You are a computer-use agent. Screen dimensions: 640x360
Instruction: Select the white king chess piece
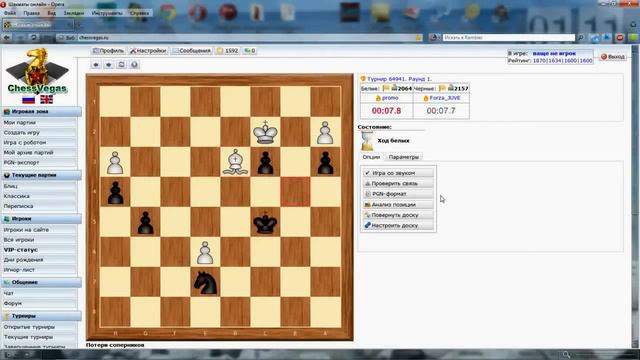[265, 132]
